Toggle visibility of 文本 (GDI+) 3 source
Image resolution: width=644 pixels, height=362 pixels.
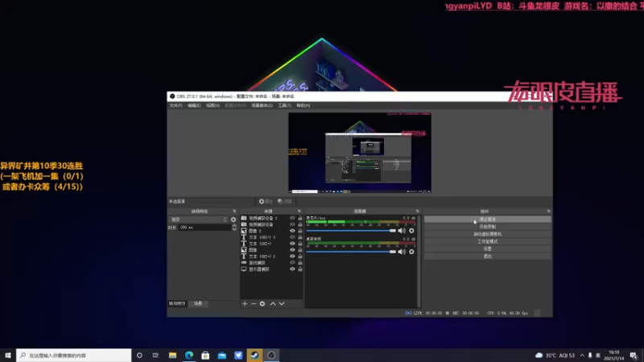coord(292,237)
